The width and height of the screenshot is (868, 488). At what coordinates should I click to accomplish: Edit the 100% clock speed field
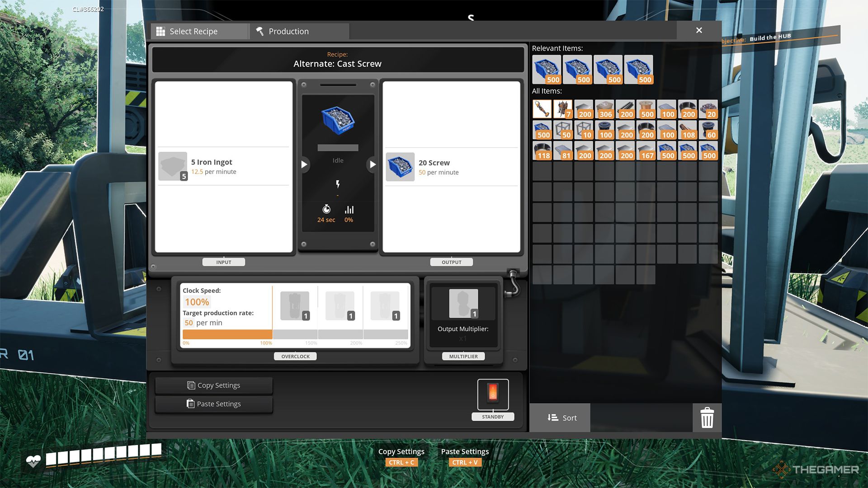[197, 302]
